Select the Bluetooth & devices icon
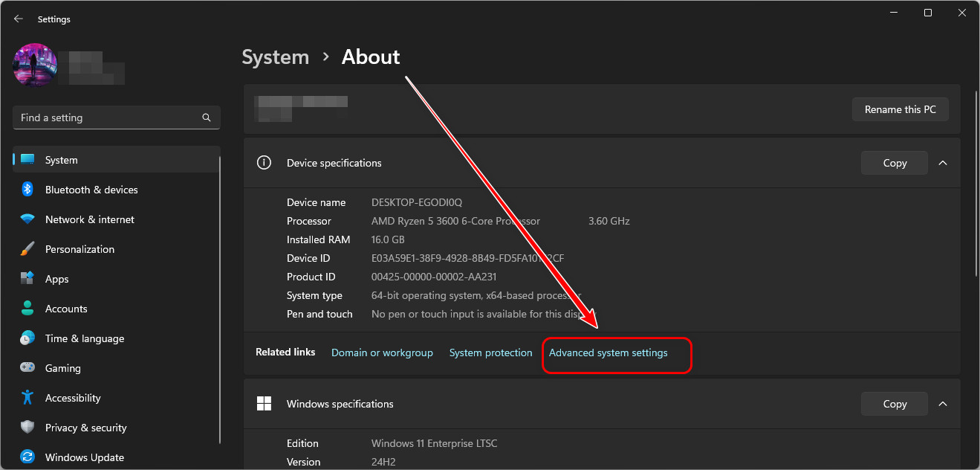 point(27,190)
